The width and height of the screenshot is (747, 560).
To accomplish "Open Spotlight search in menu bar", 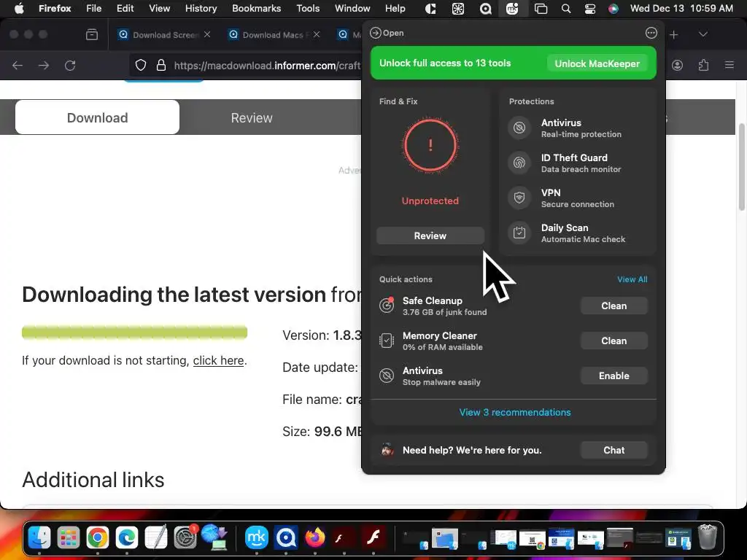I will point(566,9).
